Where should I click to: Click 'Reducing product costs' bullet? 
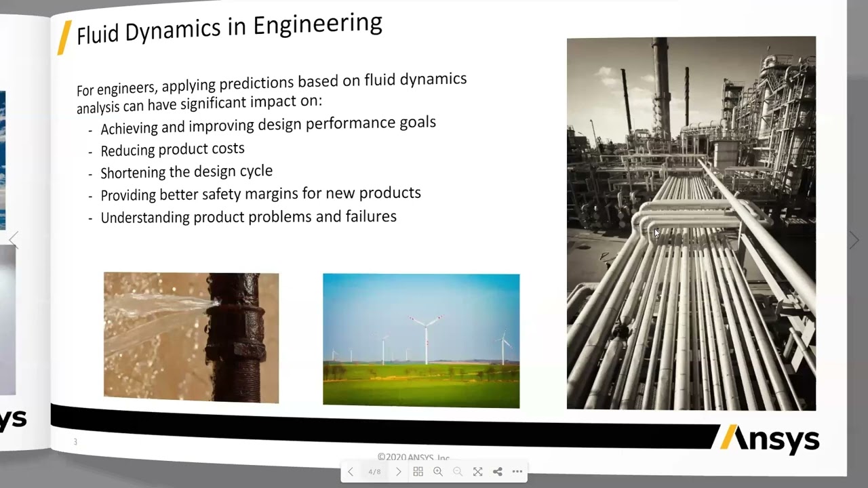click(x=172, y=150)
